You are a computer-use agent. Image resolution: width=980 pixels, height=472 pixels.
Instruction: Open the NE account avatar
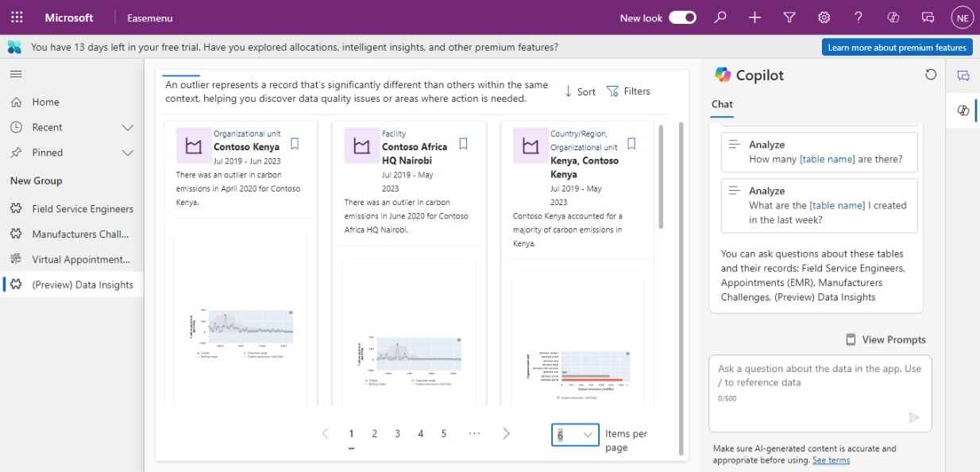962,17
